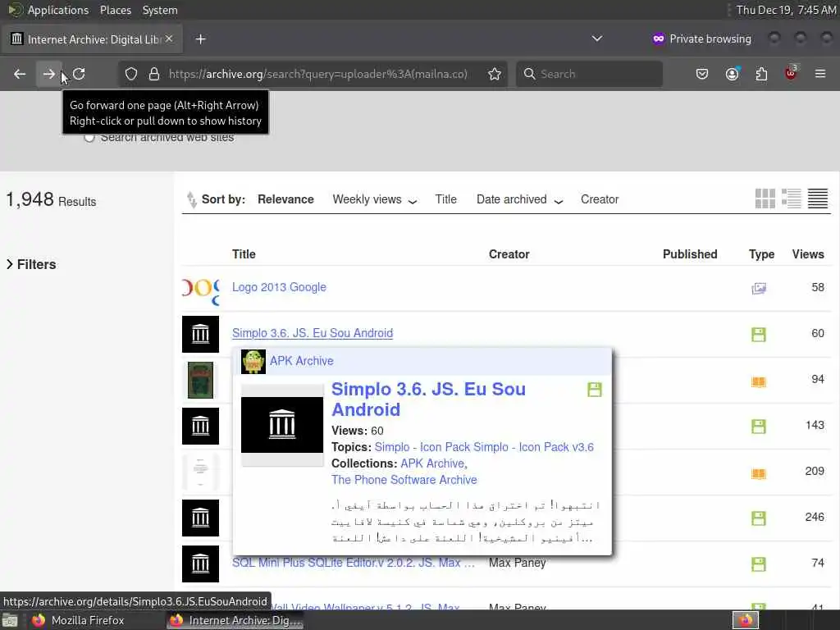Switch to compact list view
The width and height of the screenshot is (840, 630).
[x=818, y=199]
